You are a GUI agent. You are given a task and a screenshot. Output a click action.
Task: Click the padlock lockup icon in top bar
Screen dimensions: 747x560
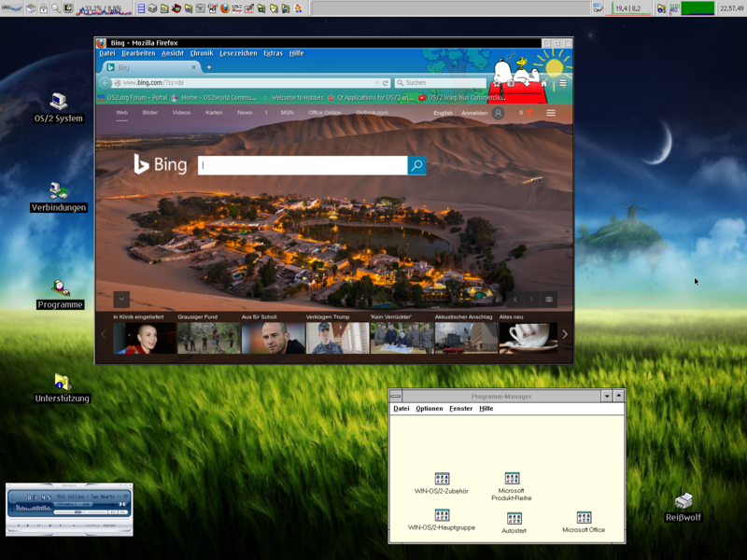pos(43,8)
